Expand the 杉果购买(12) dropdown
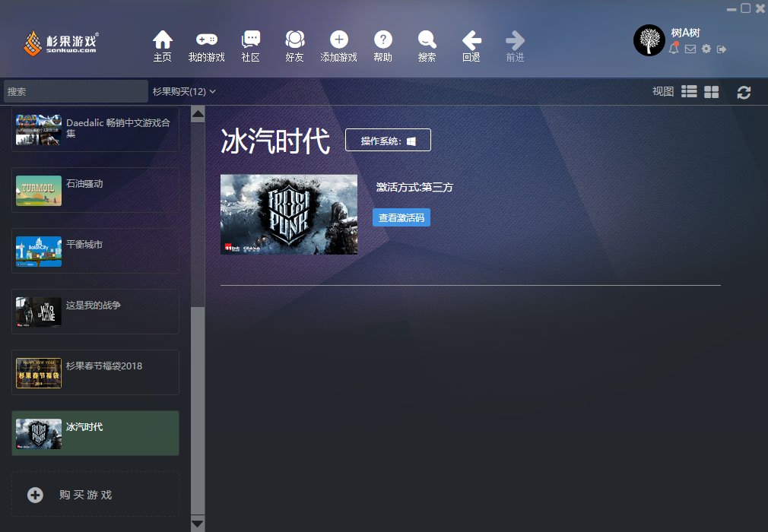 coord(184,91)
